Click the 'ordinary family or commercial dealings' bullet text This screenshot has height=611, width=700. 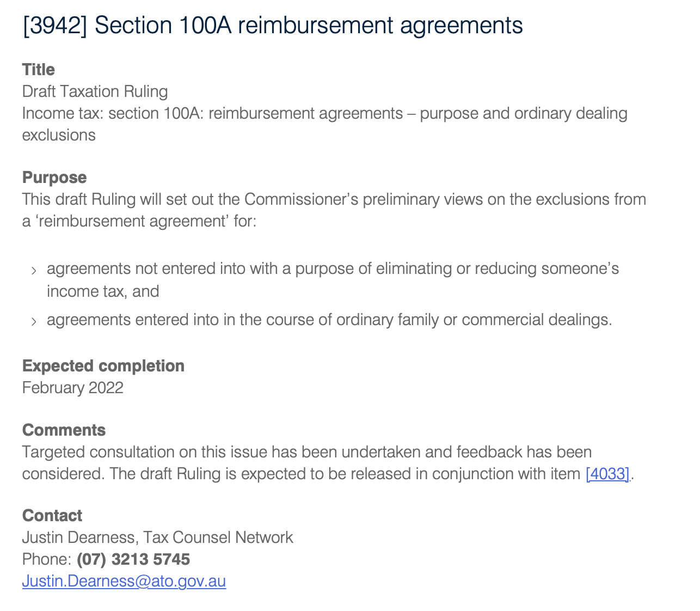coord(329,320)
